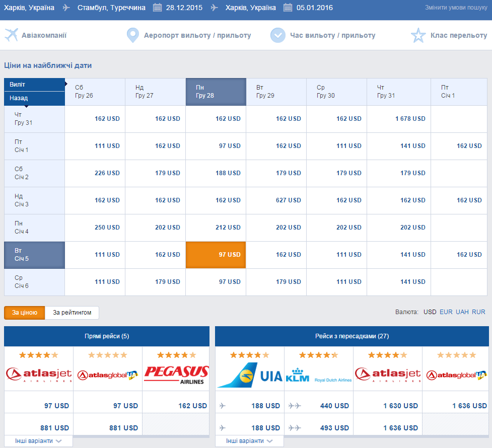Select the Pegasus Airlines logo
Image resolution: width=492 pixels, height=448 pixels.
pyautogui.click(x=176, y=375)
